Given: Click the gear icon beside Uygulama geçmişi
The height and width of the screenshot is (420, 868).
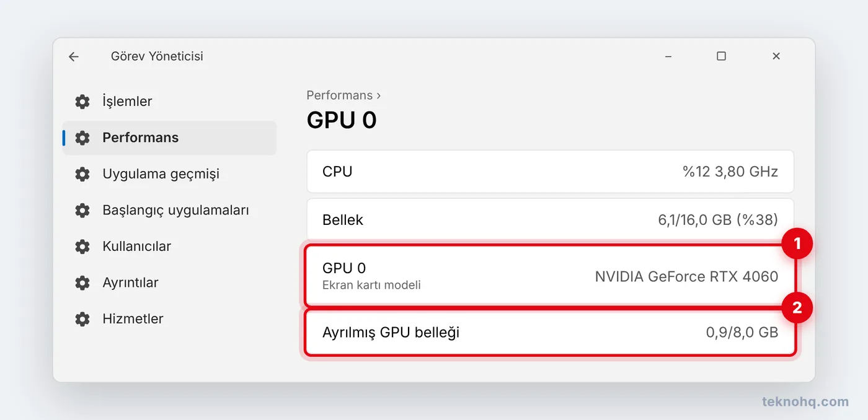Looking at the screenshot, I should point(82,174).
